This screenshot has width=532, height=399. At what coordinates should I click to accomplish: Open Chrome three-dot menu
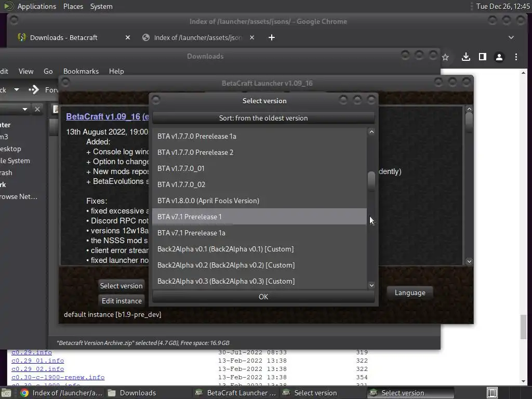(516, 57)
